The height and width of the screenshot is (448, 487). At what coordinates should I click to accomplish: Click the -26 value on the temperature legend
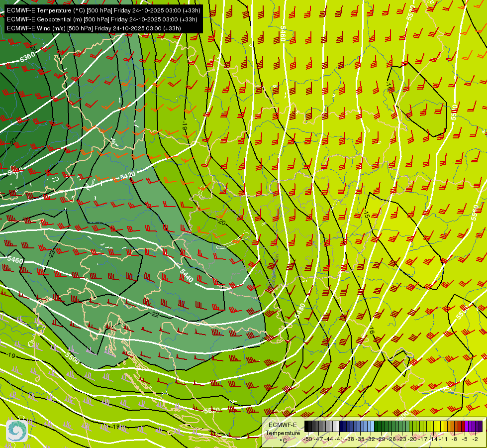coord(391,439)
